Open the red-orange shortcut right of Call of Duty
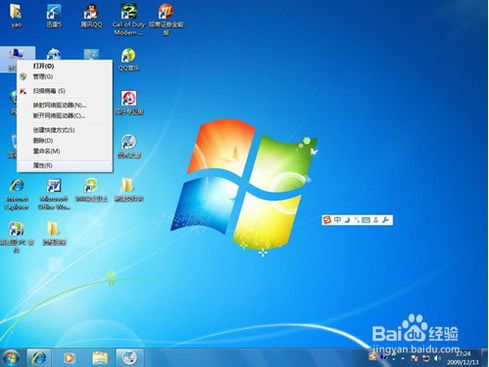This screenshot has height=367, width=489. point(166,19)
